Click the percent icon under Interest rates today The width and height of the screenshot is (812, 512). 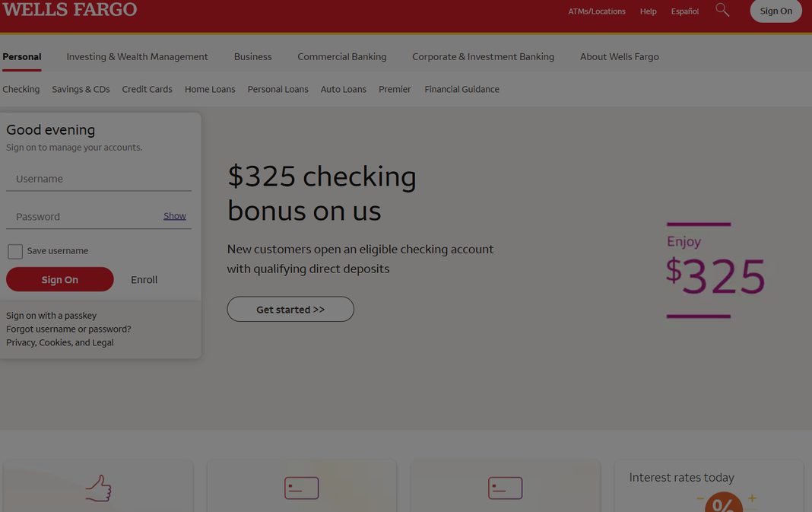pos(724,502)
